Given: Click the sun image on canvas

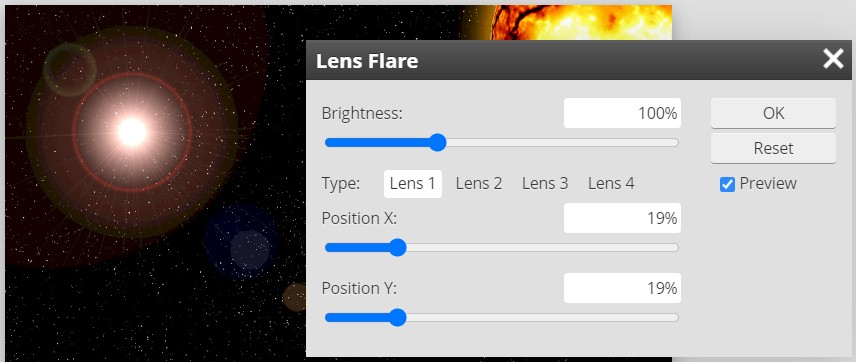Looking at the screenshot, I should tap(579, 22).
